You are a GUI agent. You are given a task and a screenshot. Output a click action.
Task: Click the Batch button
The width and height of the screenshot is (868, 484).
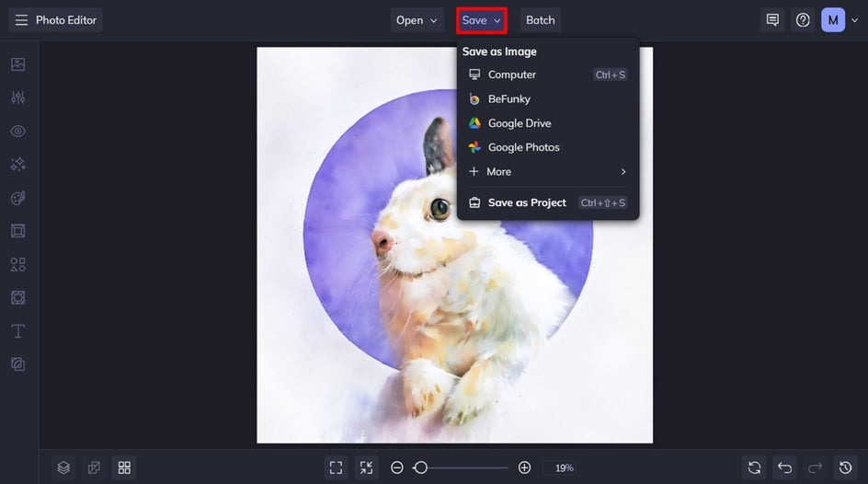541,20
